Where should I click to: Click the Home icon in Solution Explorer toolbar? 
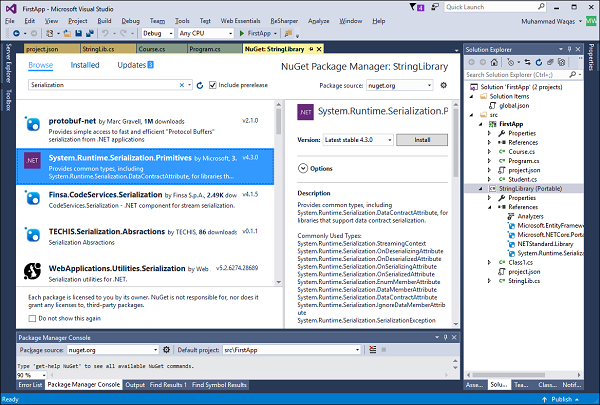496,62
